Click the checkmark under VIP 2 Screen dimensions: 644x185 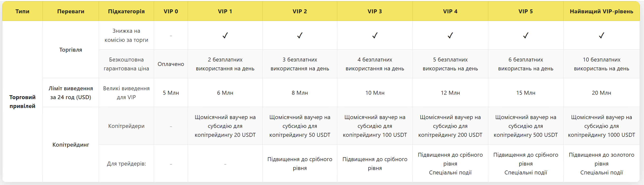click(300, 35)
